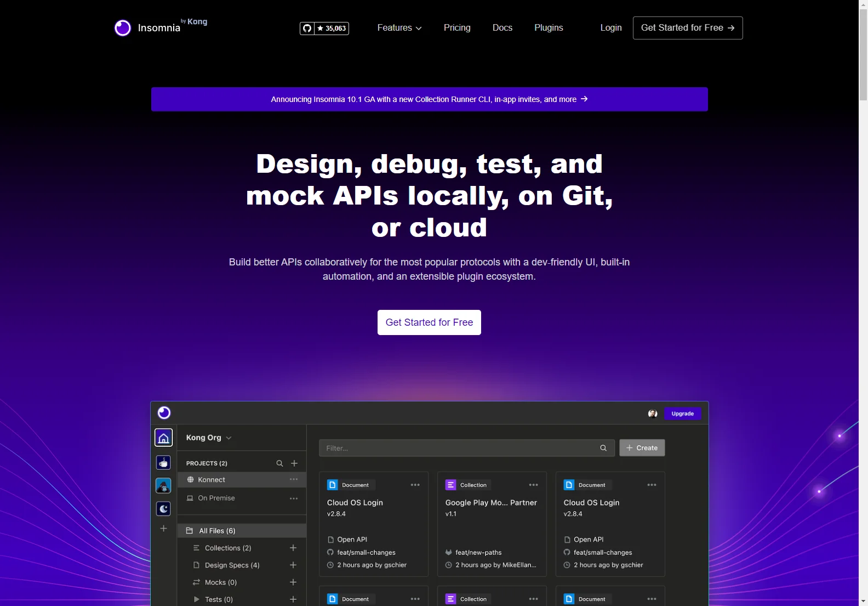The width and height of the screenshot is (868, 606).
Task: Click the Insomnia logo in header
Action: point(161,27)
